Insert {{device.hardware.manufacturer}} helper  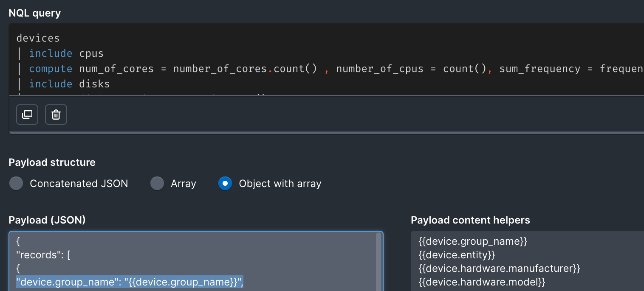click(499, 269)
